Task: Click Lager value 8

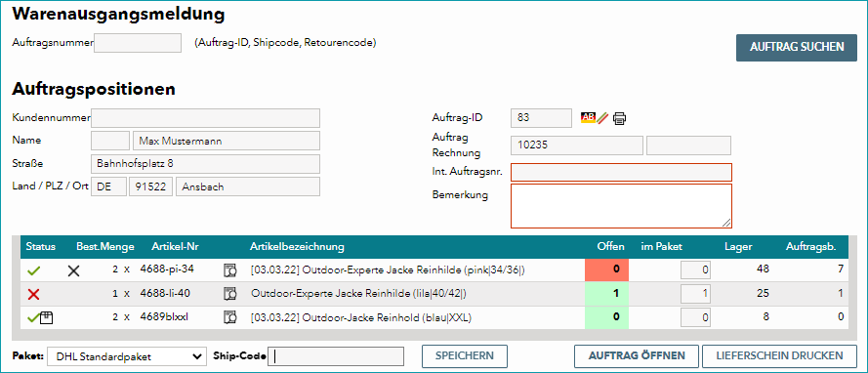Action: tap(765, 317)
